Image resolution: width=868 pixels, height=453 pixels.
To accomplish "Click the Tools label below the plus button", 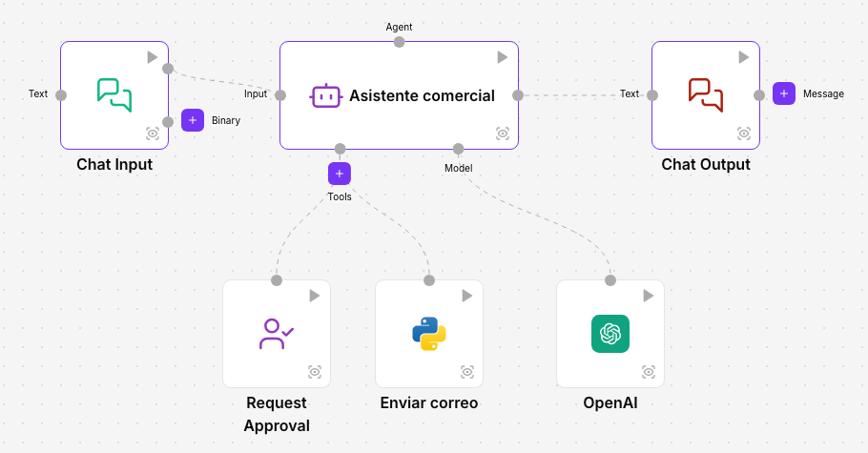I will click(340, 196).
